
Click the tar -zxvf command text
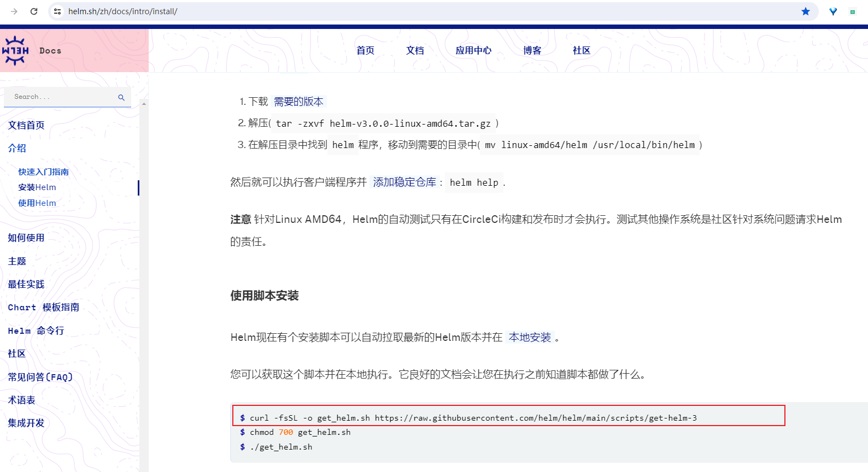coord(383,123)
